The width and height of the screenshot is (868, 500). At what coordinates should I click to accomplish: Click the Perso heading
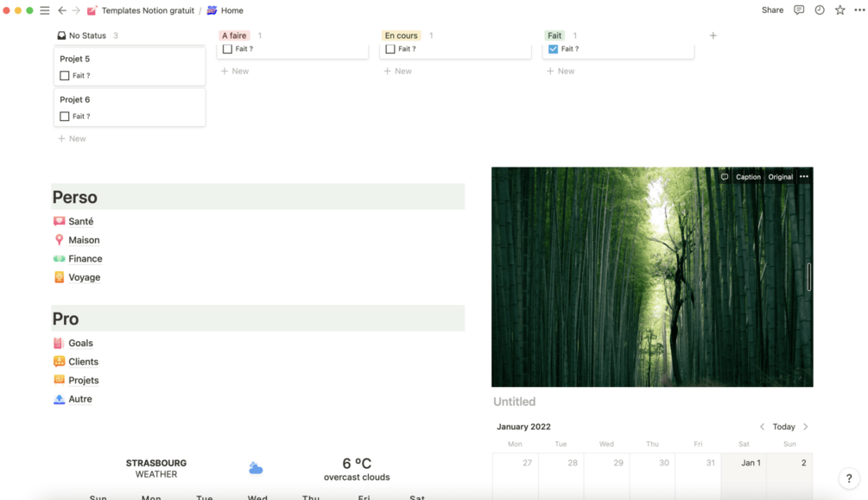click(75, 197)
